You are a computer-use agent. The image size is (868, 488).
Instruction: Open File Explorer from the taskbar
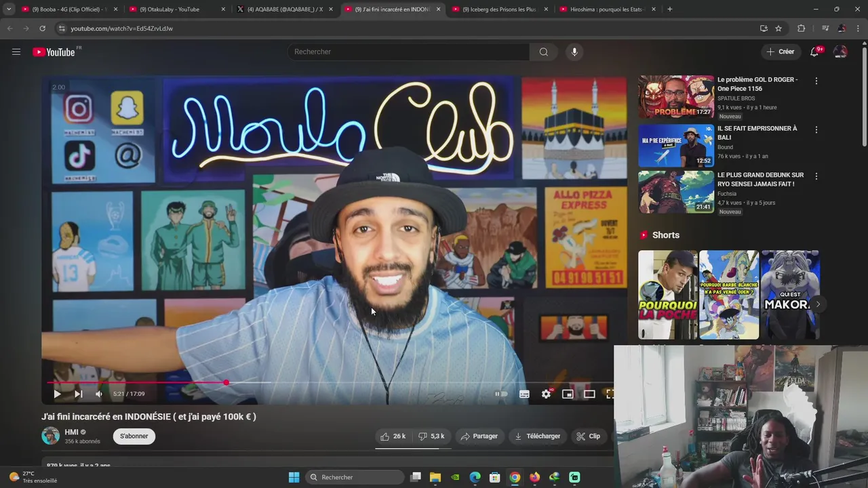[435, 477]
